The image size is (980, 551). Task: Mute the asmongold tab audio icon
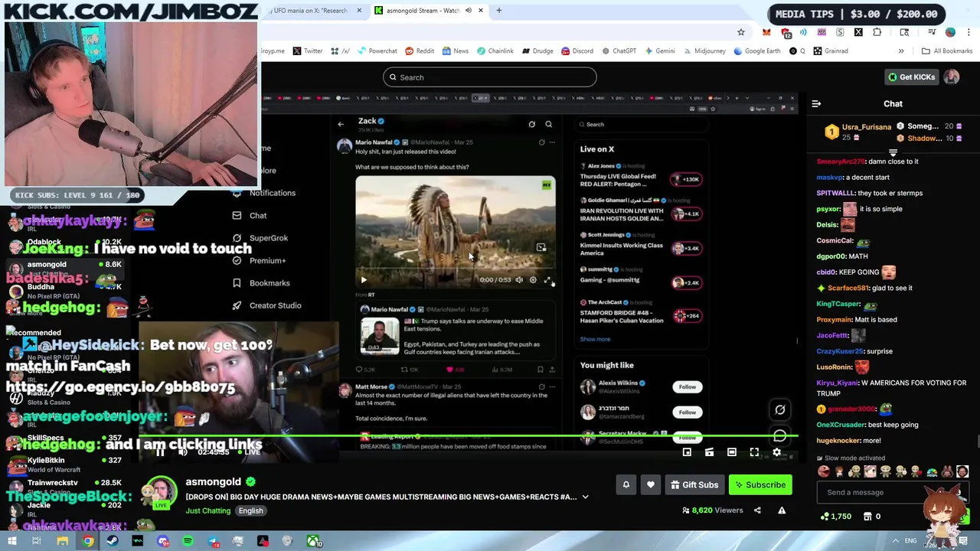(x=468, y=11)
